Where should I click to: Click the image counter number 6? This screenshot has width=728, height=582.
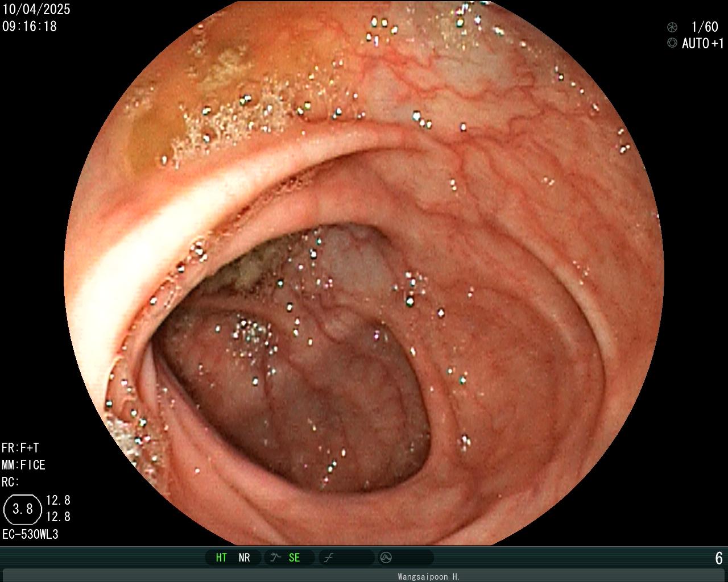point(719,558)
